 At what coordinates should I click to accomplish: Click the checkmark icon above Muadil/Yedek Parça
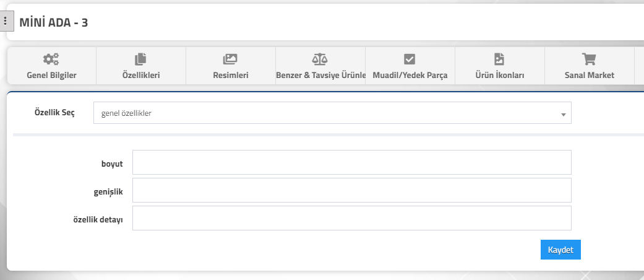pyautogui.click(x=410, y=59)
